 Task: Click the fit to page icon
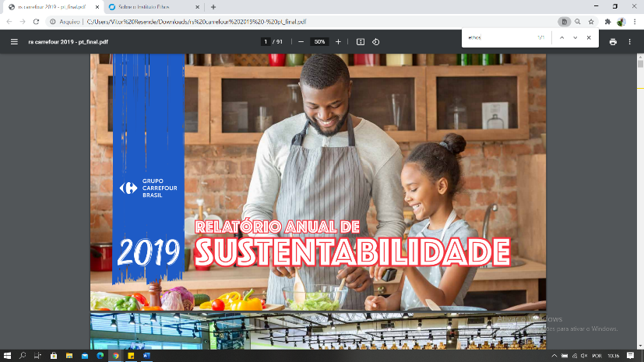tap(361, 41)
